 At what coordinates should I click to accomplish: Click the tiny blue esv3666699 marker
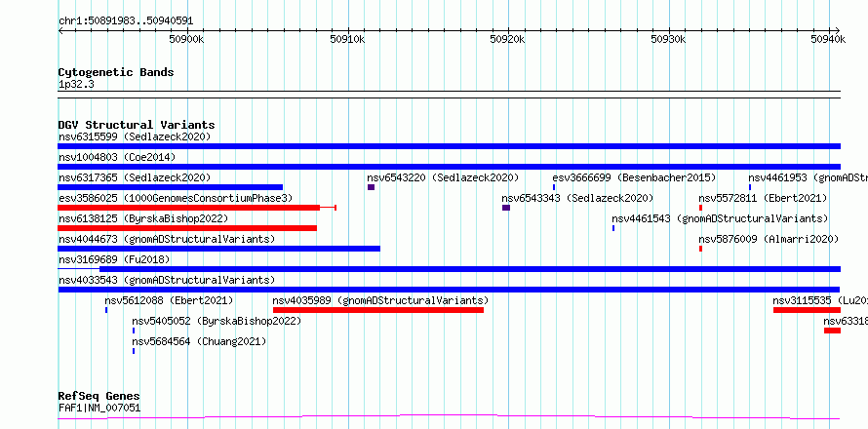pos(554,187)
